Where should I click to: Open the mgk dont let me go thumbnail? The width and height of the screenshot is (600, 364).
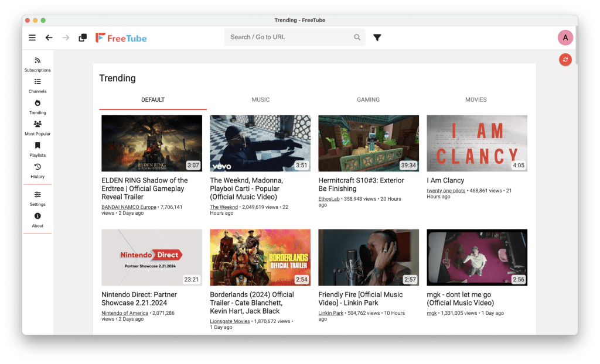[477, 257]
